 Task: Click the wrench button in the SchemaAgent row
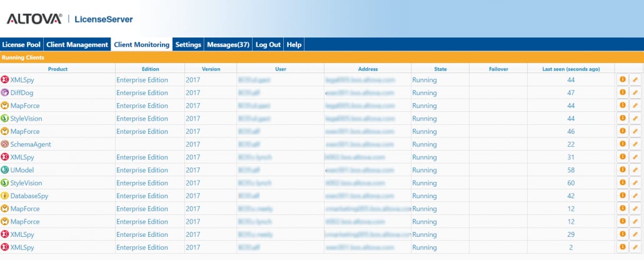tap(635, 144)
